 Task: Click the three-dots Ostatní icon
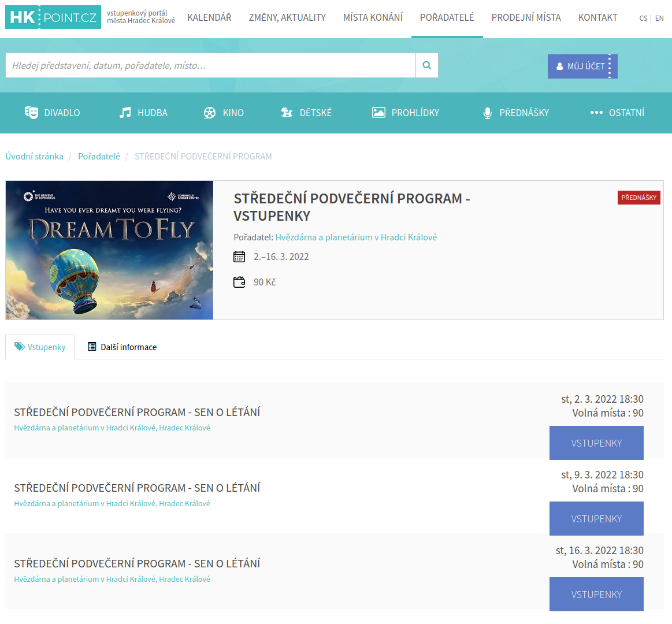(x=596, y=113)
